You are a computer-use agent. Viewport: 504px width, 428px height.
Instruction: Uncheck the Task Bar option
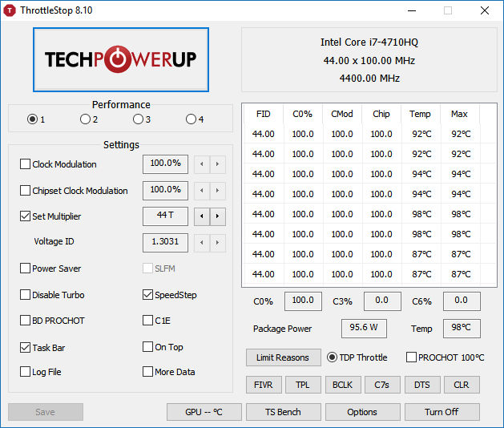pyautogui.click(x=25, y=347)
